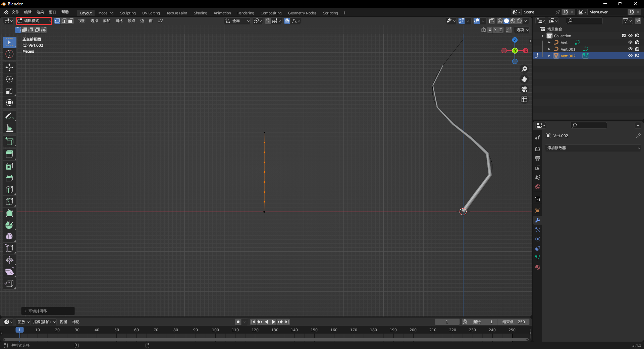Image resolution: width=644 pixels, height=349 pixels.
Task: Click the 顶点 vertex menu button
Action: pos(131,21)
